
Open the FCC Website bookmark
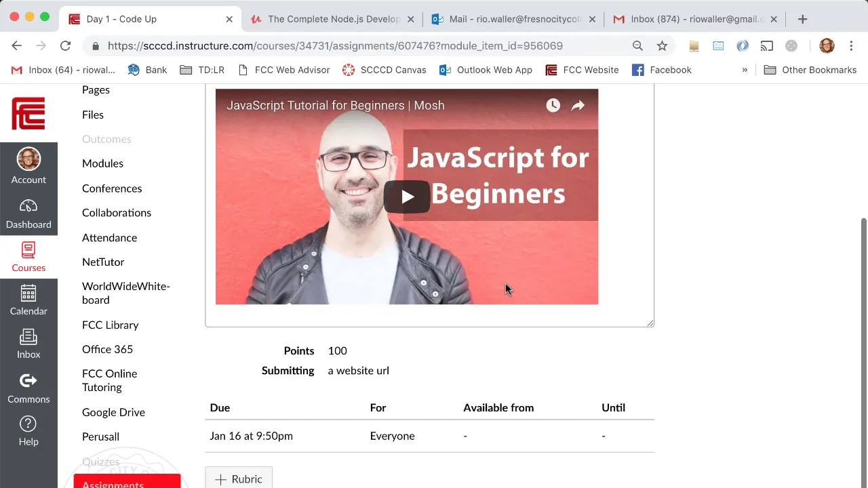pos(582,70)
